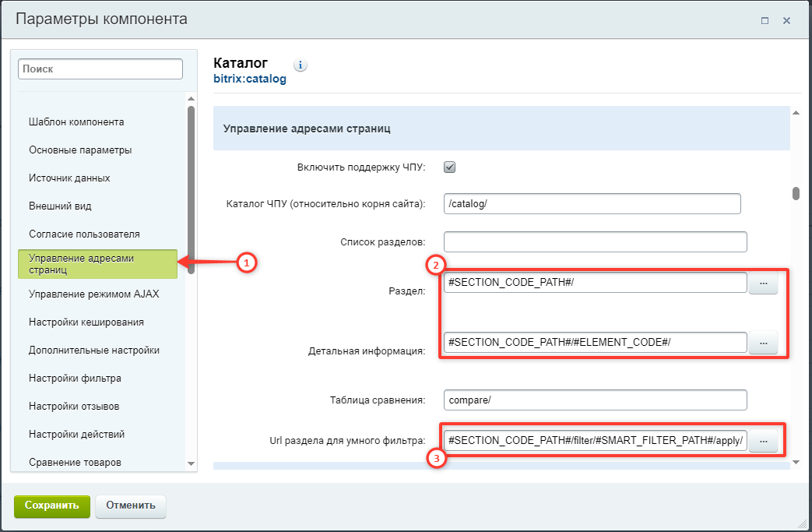Toggle the Включить поддержку ЧПУ checkbox
The width and height of the screenshot is (812, 532).
pos(449,167)
